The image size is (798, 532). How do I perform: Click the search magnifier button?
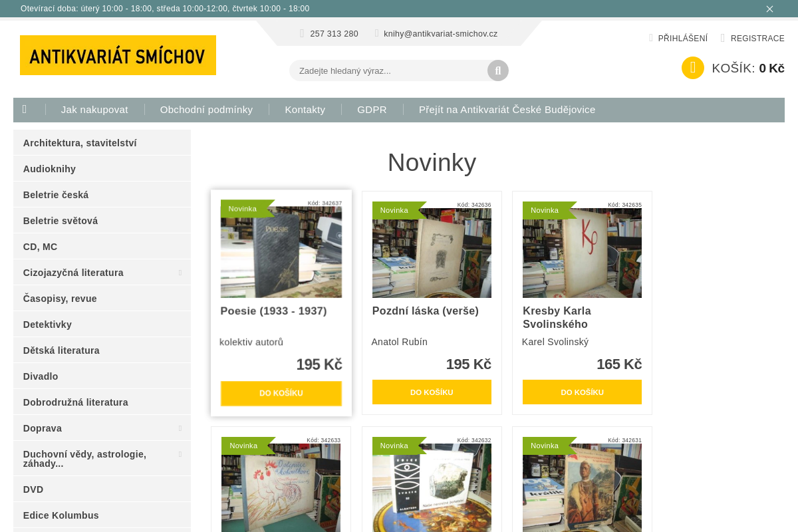click(x=498, y=70)
